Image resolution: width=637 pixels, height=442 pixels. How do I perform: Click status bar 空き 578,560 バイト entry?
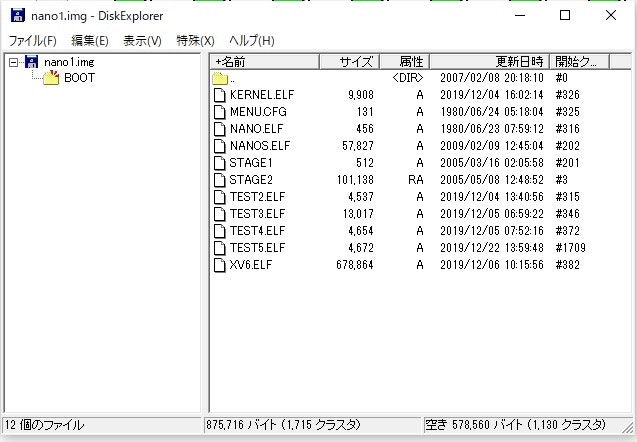[516, 425]
